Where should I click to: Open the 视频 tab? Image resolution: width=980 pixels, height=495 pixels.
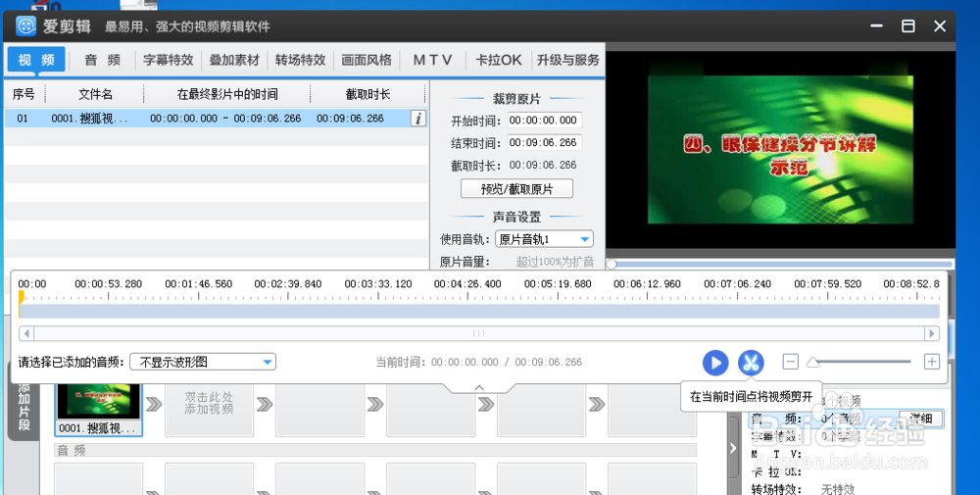click(x=36, y=60)
